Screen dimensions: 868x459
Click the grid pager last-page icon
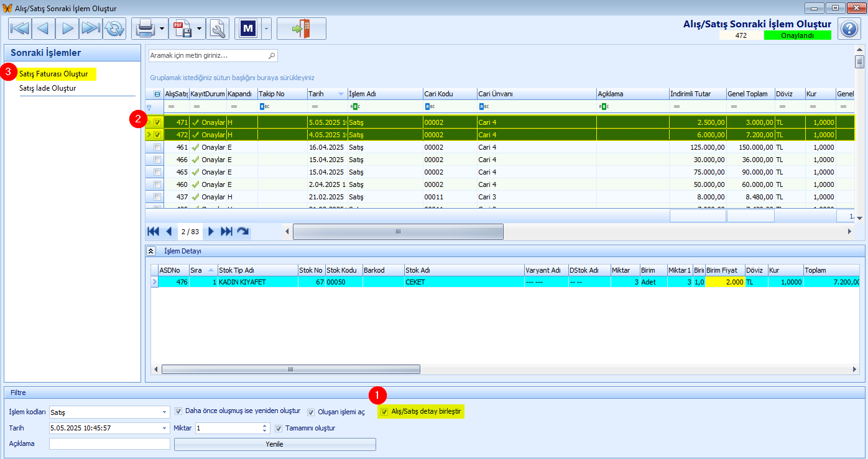pyautogui.click(x=227, y=231)
